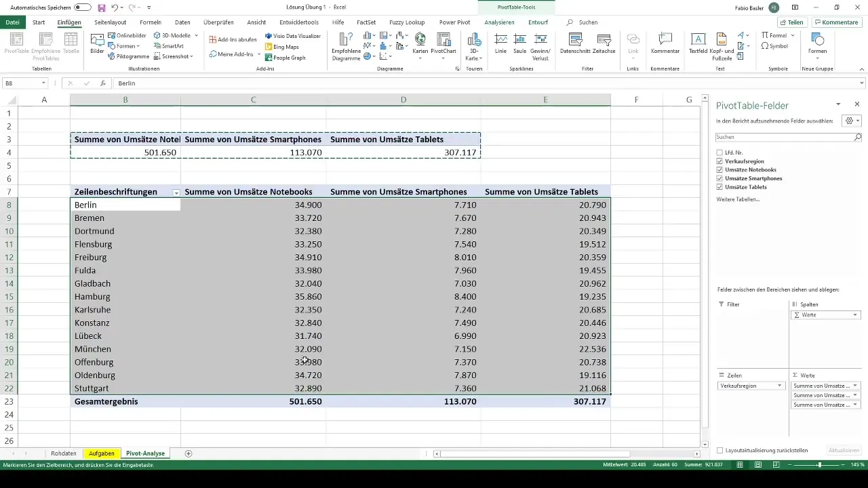The height and width of the screenshot is (488, 868).
Task: Click zoom in plus button
Action: tap(844, 465)
